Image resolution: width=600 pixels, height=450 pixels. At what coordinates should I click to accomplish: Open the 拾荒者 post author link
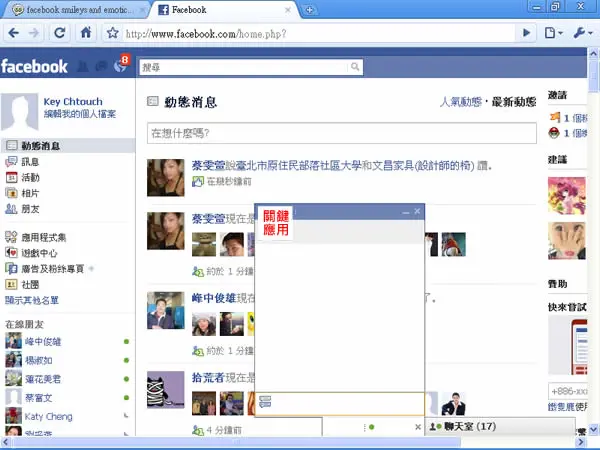208,377
